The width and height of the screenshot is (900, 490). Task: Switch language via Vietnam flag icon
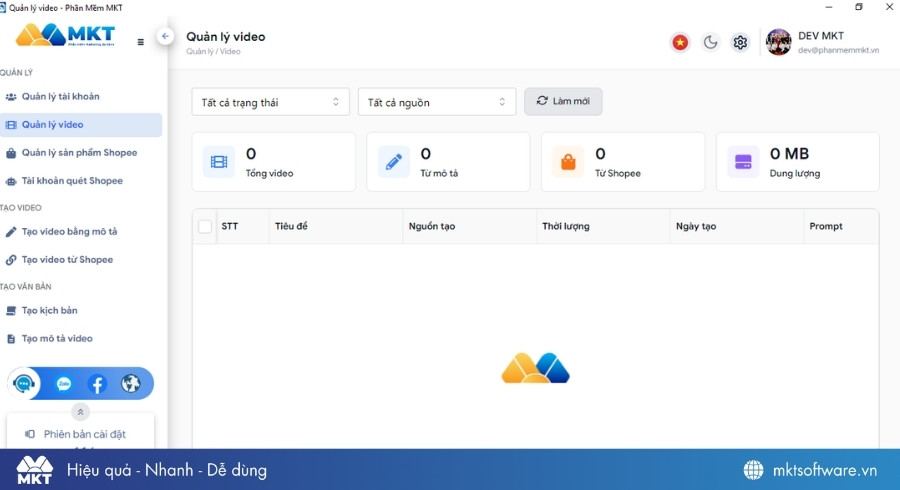click(x=680, y=42)
